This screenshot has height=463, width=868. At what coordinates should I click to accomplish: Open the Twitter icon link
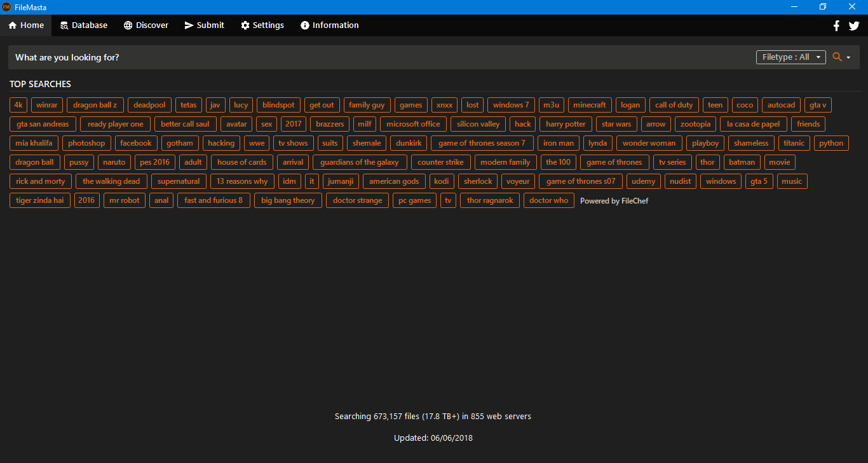pos(854,25)
